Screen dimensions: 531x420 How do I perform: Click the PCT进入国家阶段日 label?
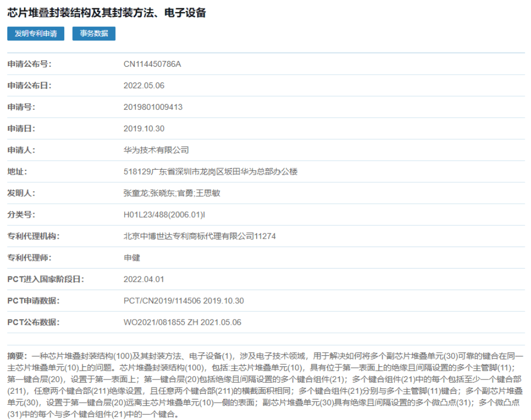46,279
